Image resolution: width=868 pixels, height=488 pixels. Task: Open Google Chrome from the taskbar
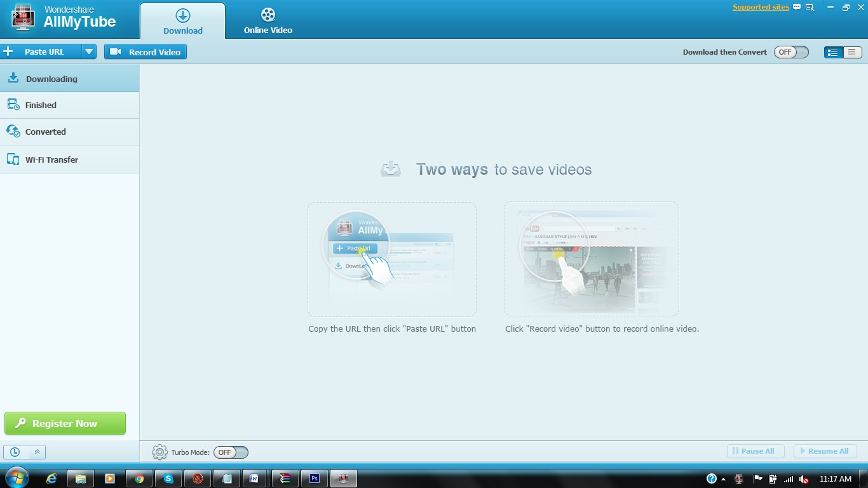click(x=139, y=478)
